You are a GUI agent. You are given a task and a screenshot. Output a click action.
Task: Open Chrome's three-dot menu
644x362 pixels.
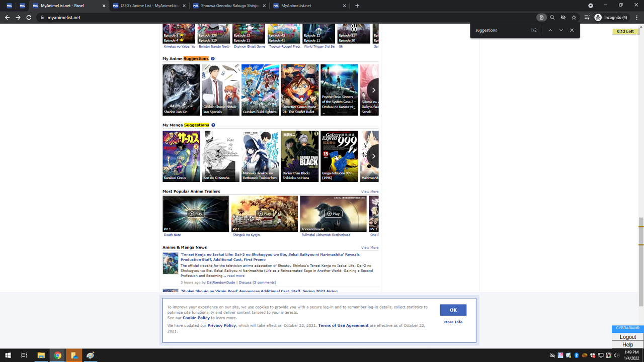pyautogui.click(x=636, y=18)
